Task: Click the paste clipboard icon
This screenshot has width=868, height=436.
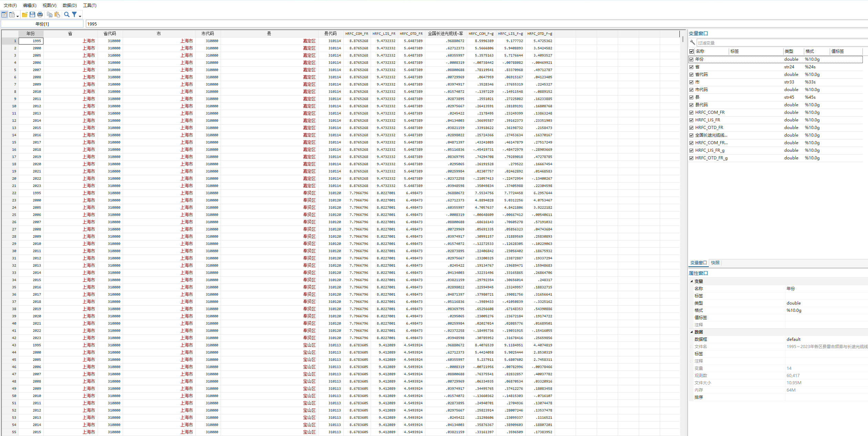Action: (57, 14)
